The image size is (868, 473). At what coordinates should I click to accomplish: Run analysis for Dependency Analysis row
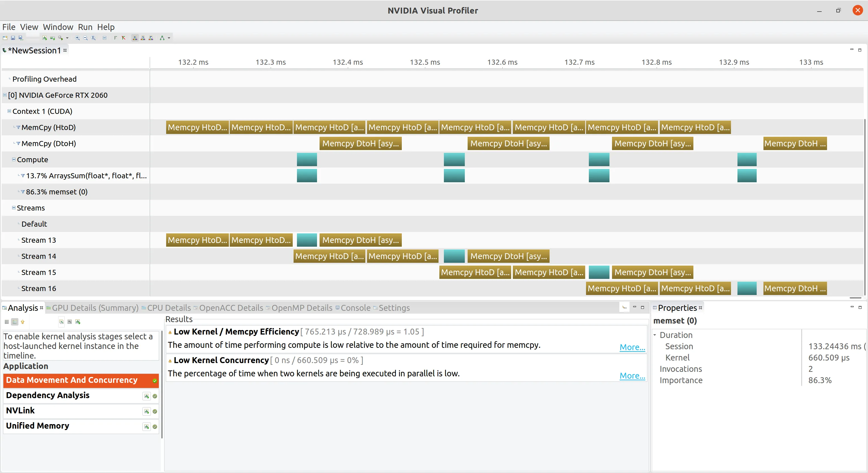click(x=147, y=396)
